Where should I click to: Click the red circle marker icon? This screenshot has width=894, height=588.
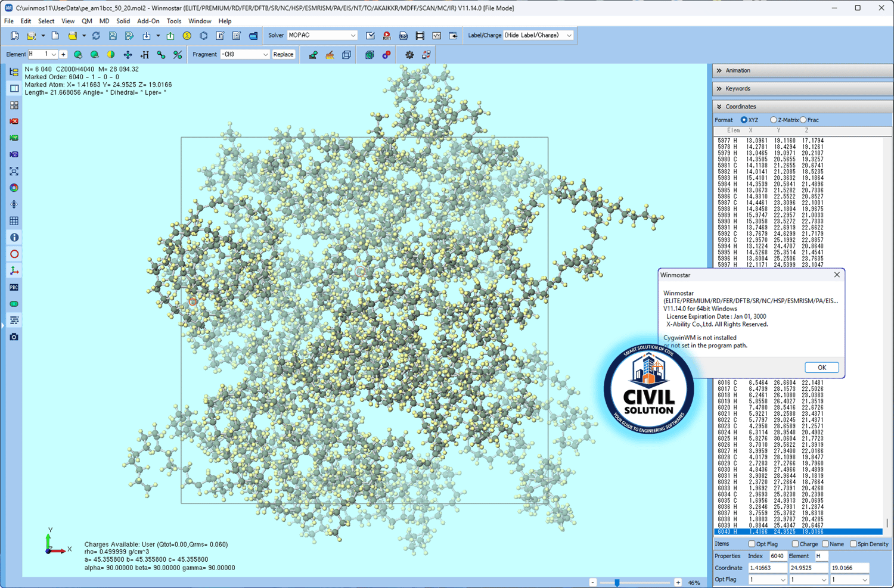[14, 254]
